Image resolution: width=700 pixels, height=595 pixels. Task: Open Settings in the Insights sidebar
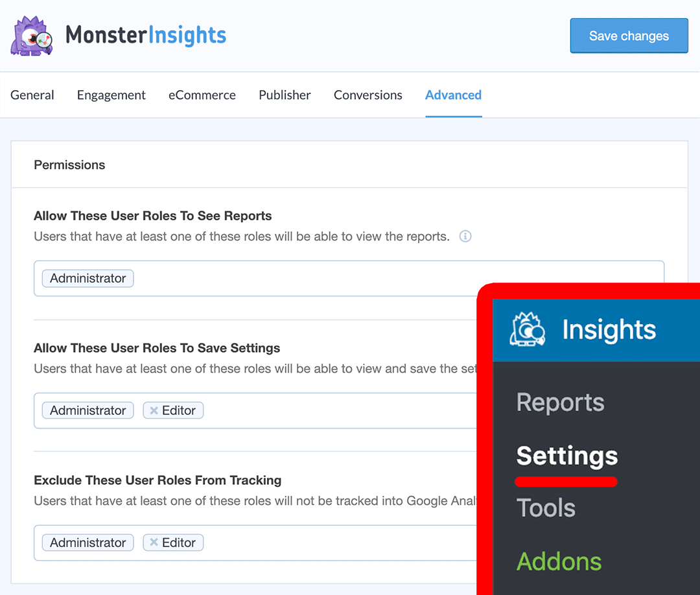(566, 456)
